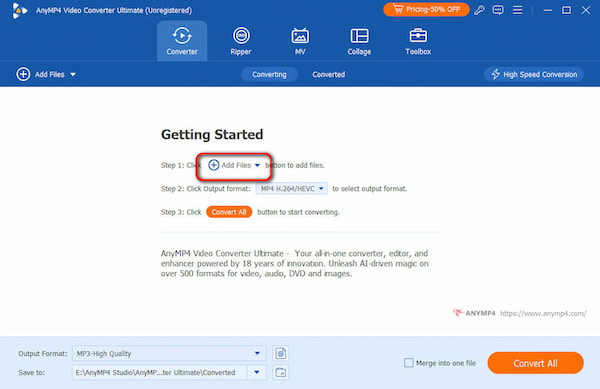The height and width of the screenshot is (389, 600).
Task: Open the output folder icon
Action: point(280,372)
